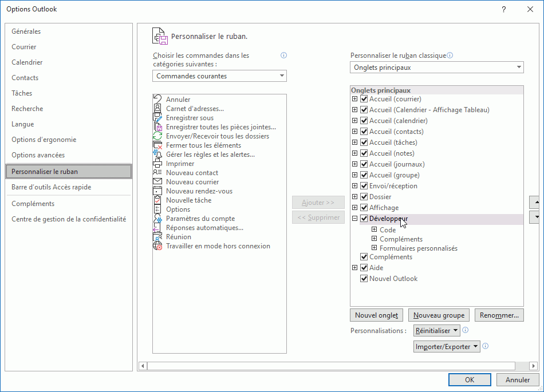This screenshot has height=392, width=544.
Task: Choose Travailler en mode hors connexion icon
Action: [x=157, y=246]
